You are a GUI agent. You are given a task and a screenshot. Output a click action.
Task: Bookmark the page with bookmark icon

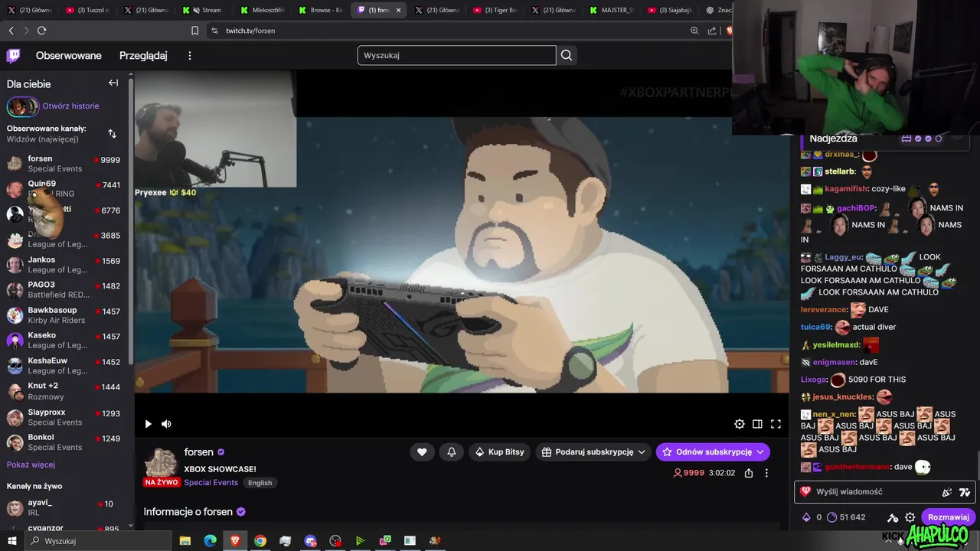pos(194,31)
